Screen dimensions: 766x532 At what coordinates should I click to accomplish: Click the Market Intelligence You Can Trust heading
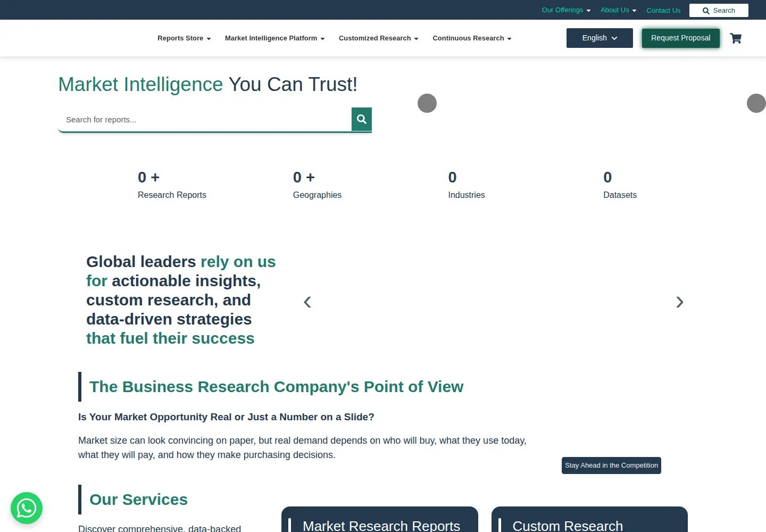207,85
